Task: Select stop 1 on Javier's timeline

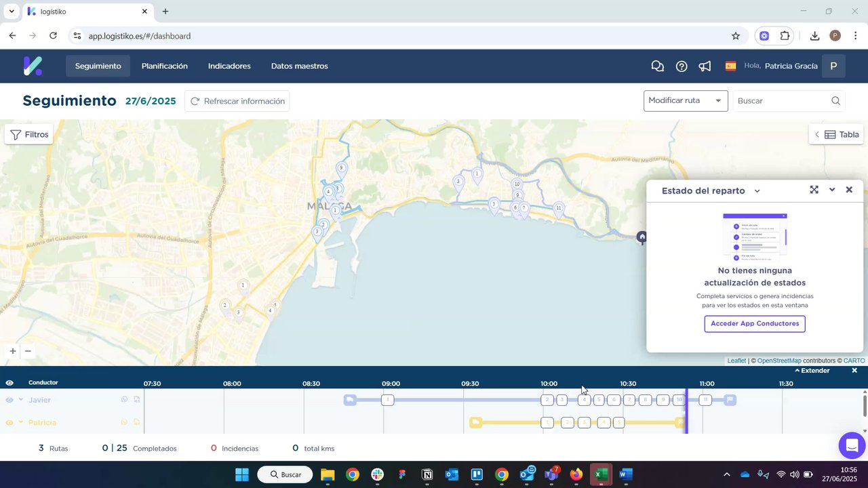Action: 388,400
